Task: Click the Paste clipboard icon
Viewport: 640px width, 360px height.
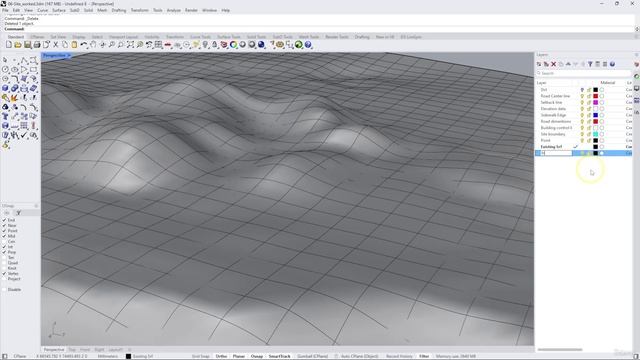Action: tap(74, 44)
